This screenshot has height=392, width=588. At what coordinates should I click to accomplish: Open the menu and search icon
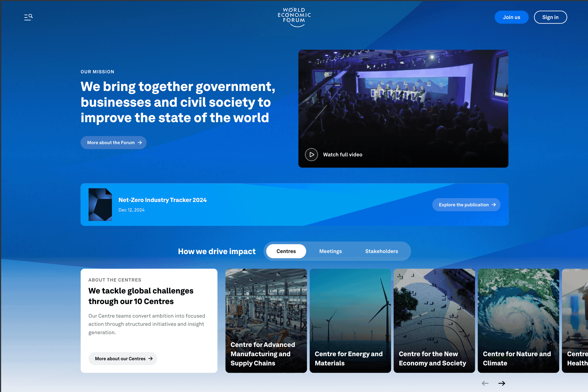point(28,17)
